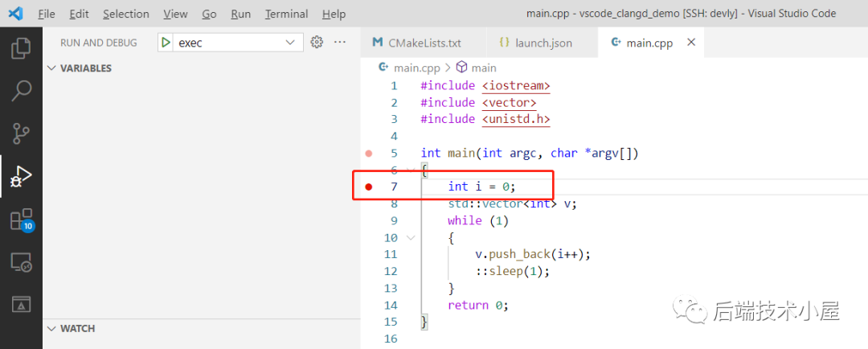
Task: Click the <iostream> include on line 1
Action: click(516, 86)
